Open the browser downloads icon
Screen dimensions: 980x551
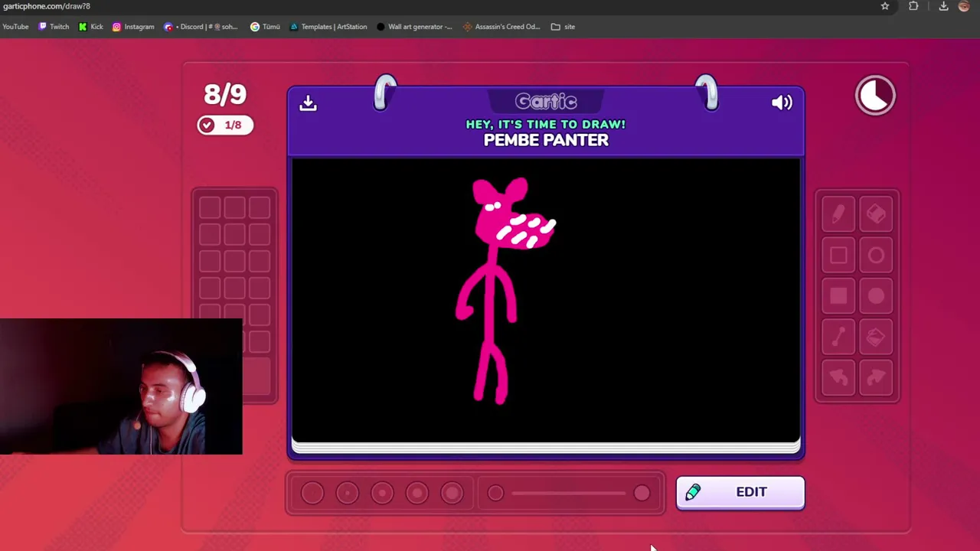[x=943, y=6]
